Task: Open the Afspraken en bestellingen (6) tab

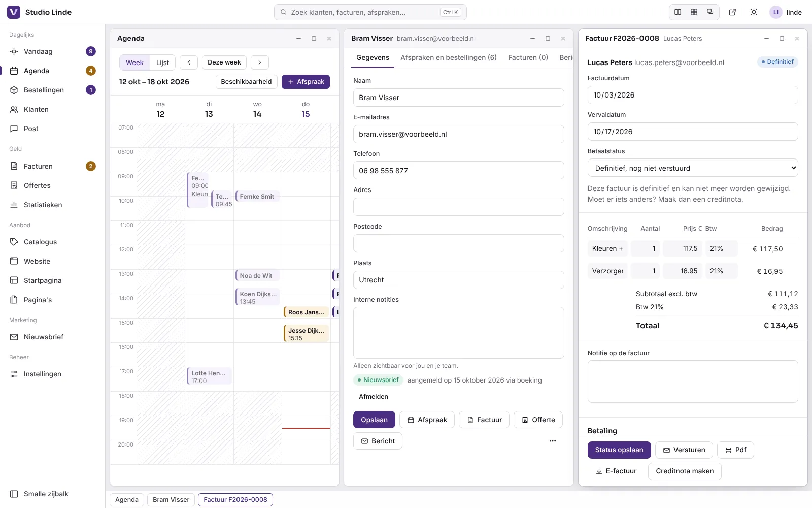Action: click(x=449, y=57)
